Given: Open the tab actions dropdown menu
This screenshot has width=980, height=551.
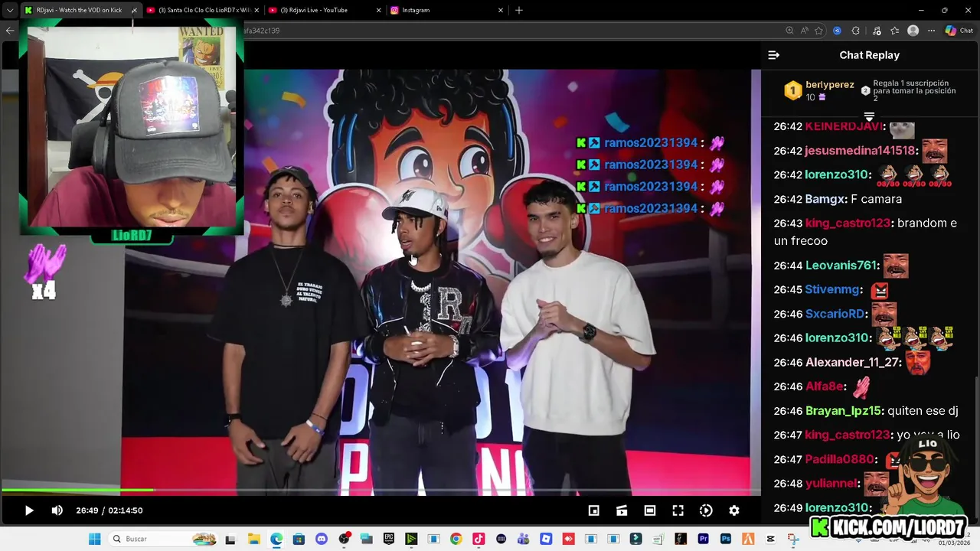Looking at the screenshot, I should click(10, 10).
